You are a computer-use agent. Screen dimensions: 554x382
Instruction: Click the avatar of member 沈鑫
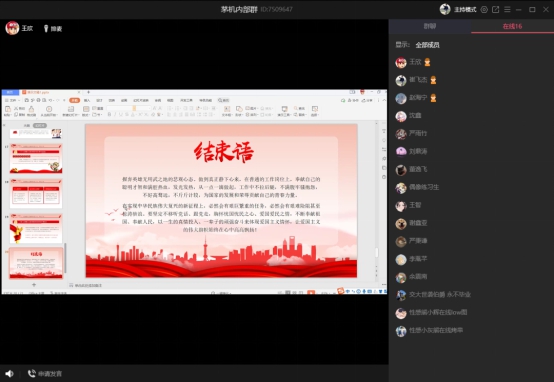coord(401,116)
